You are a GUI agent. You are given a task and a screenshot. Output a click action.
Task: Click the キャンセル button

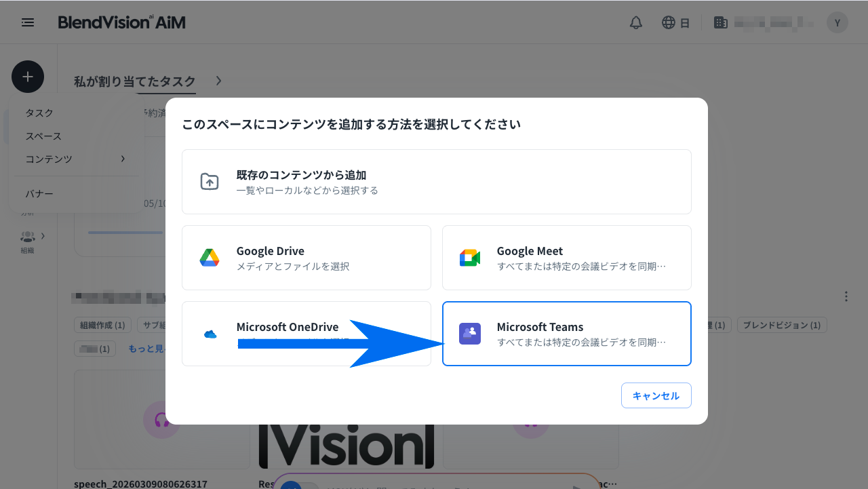point(656,395)
